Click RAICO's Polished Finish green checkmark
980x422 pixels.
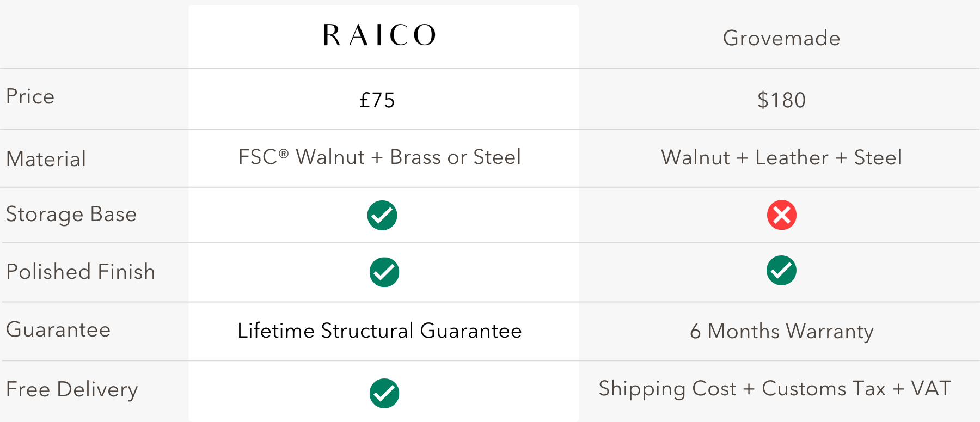click(384, 272)
